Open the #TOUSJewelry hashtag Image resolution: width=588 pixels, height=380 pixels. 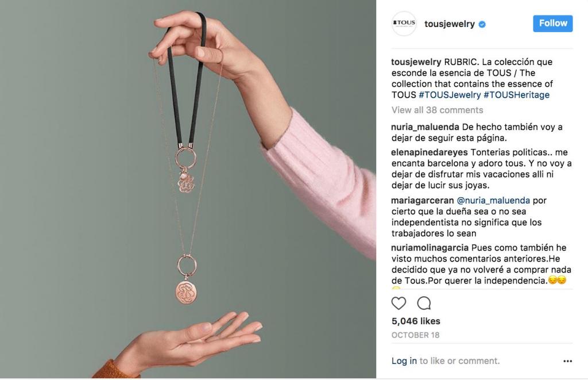450,95
